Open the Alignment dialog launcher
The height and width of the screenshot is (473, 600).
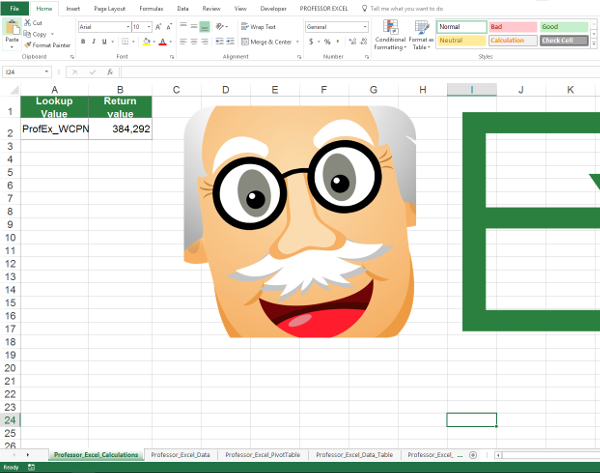[x=298, y=57]
